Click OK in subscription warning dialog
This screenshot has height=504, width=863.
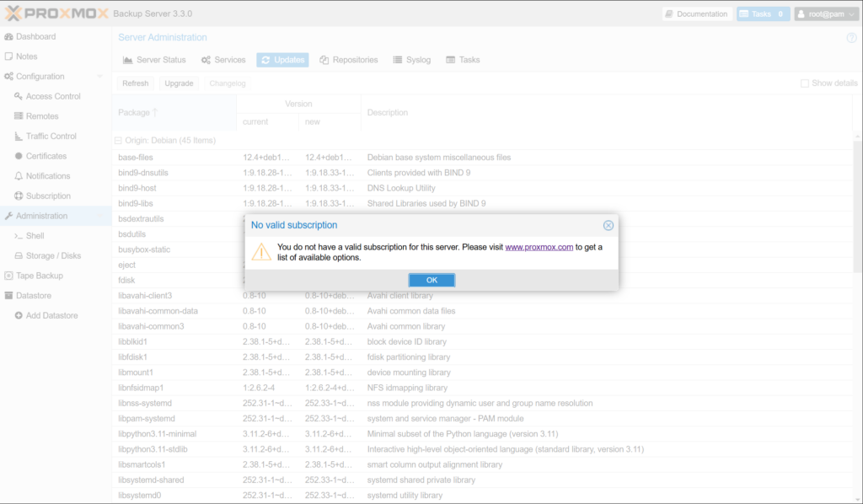[x=431, y=280]
